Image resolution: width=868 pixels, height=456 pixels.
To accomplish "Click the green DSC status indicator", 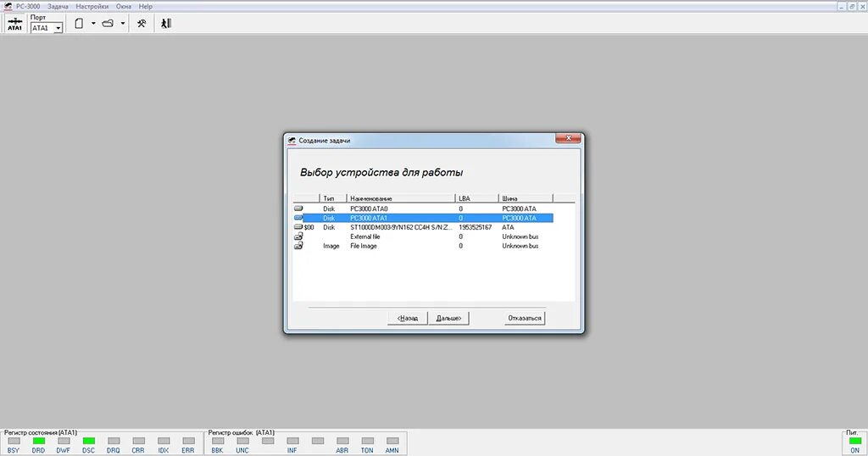I will click(88, 441).
